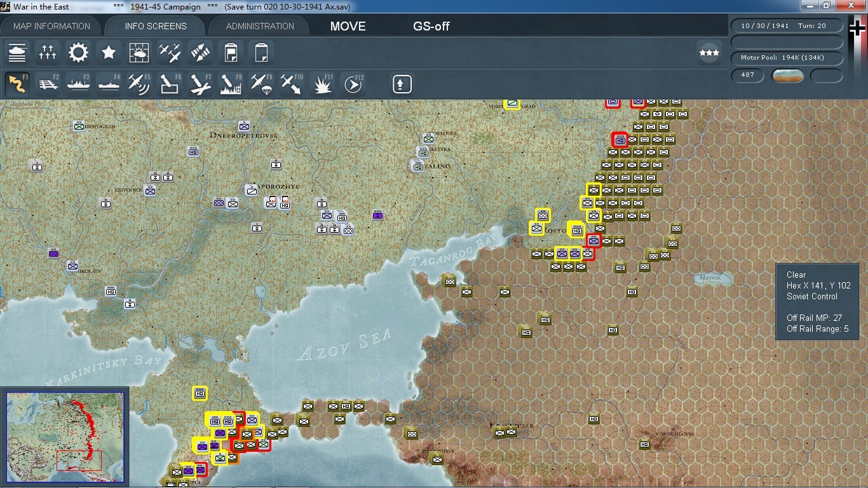868x488 pixels.
Task: Click the three-star icon button
Action: click(709, 53)
